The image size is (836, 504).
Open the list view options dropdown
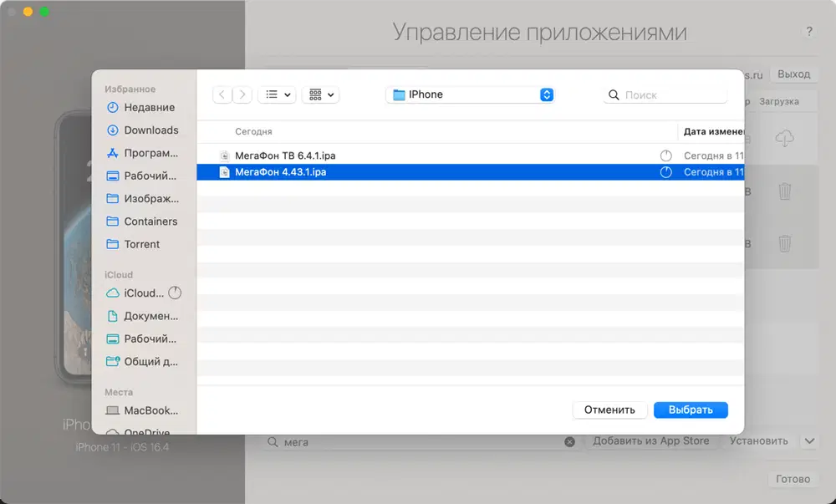(278, 94)
